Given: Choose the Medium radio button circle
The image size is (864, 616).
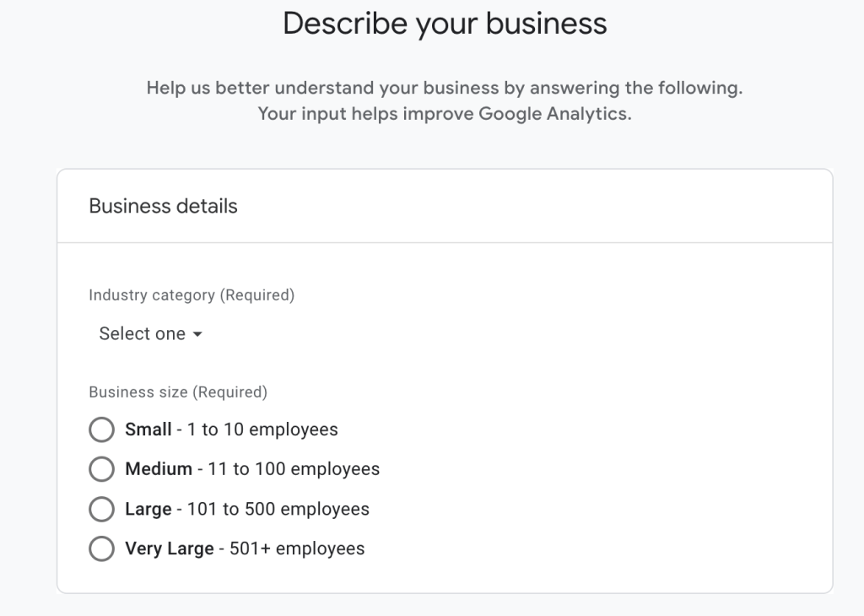Looking at the screenshot, I should (x=101, y=469).
